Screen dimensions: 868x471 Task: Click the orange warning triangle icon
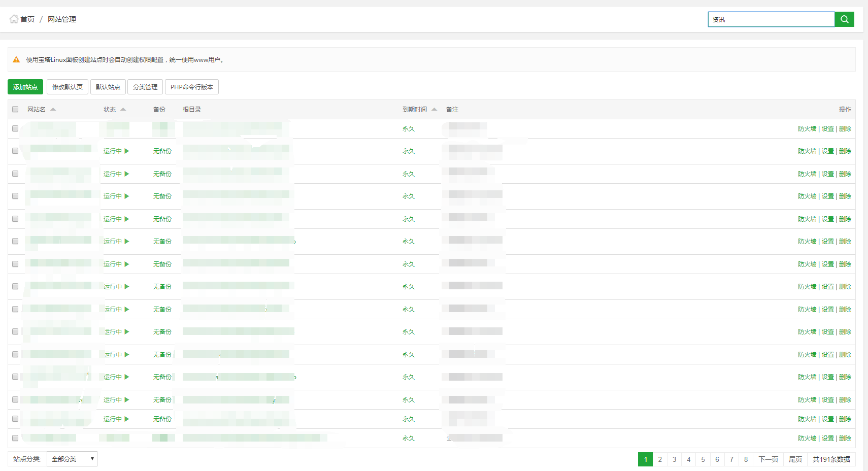point(16,59)
